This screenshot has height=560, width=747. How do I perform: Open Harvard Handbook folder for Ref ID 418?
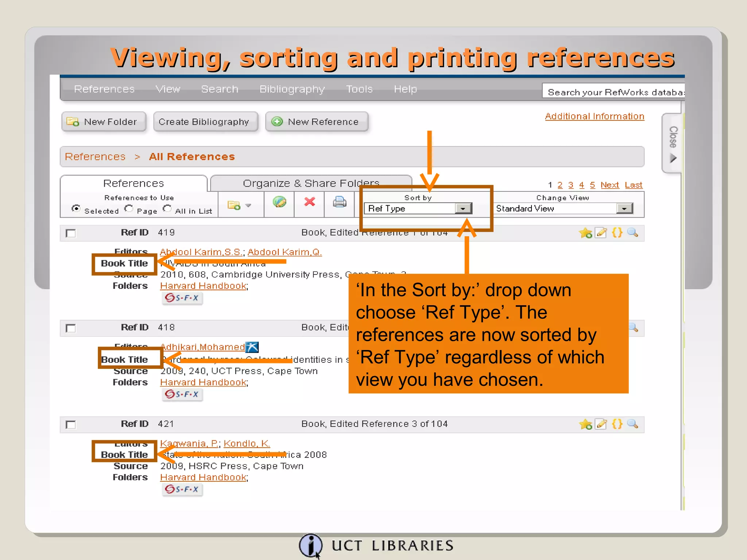click(204, 382)
